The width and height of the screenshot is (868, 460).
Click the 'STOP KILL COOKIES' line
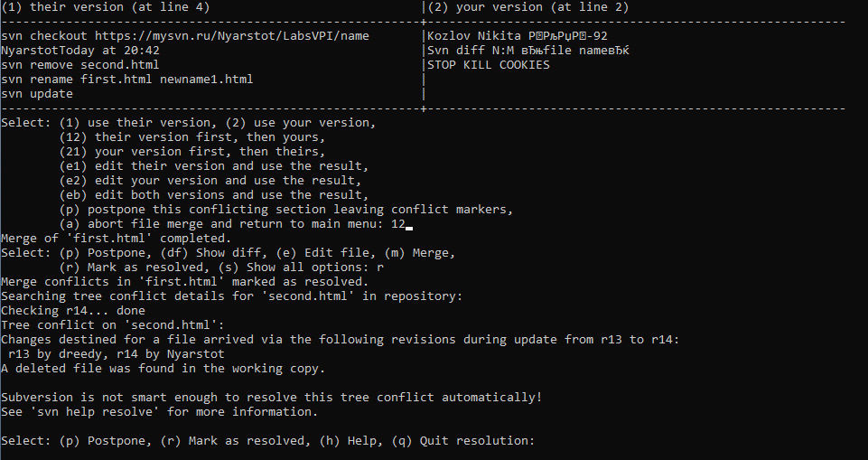(489, 65)
